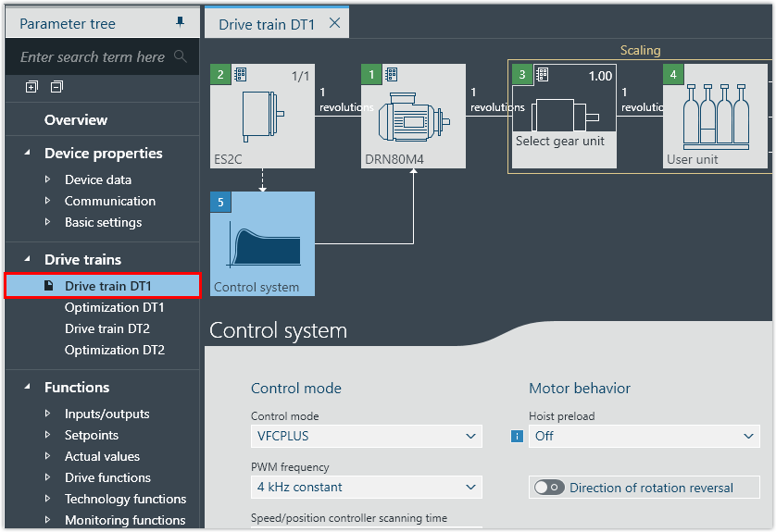Select the DRN80M4 motor block
The height and width of the screenshot is (532, 776).
coord(413,115)
